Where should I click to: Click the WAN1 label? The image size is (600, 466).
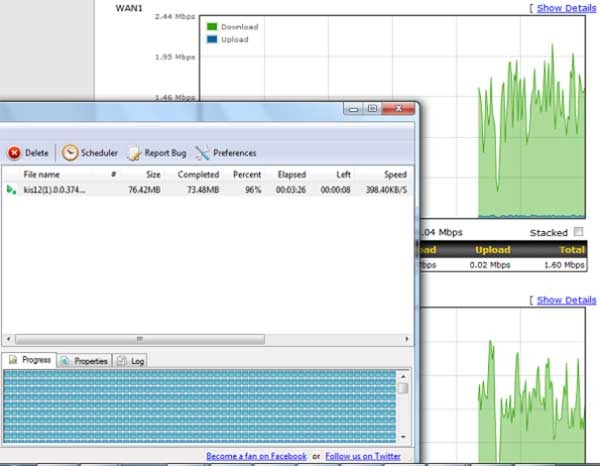click(x=129, y=8)
